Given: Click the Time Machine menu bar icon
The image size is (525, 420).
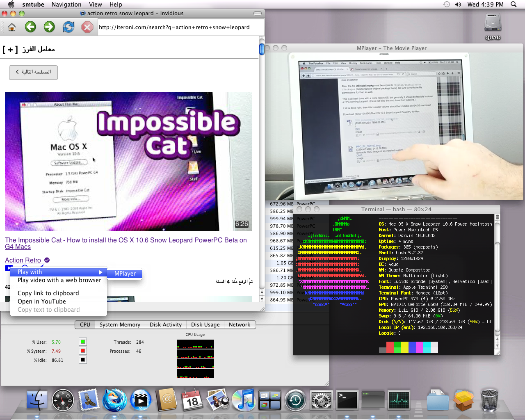Looking at the screenshot, I should pyautogui.click(x=447, y=4).
